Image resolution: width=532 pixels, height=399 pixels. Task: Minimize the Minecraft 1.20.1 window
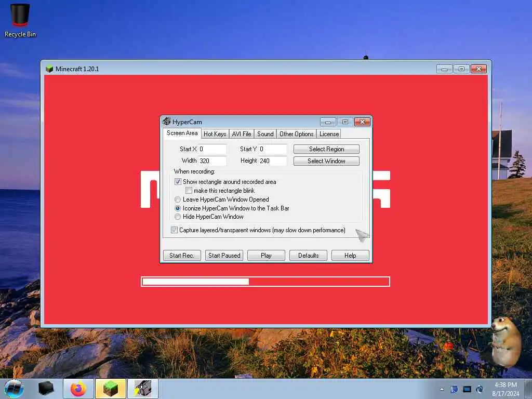[x=444, y=69]
